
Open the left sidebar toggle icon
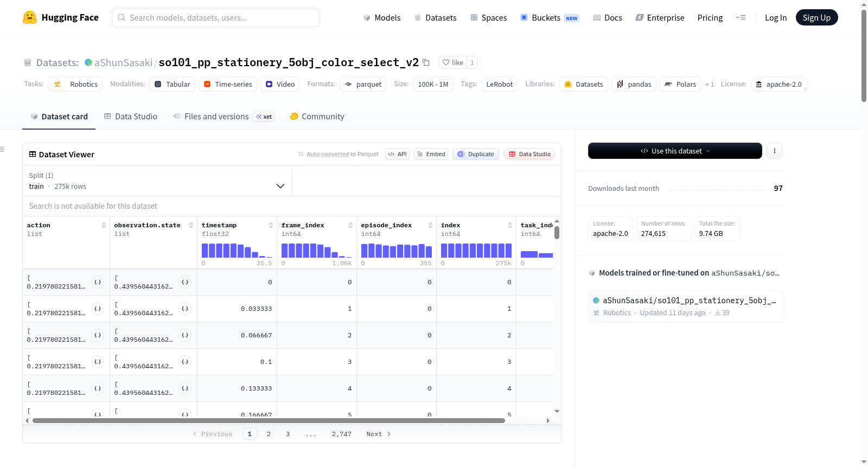click(2, 149)
